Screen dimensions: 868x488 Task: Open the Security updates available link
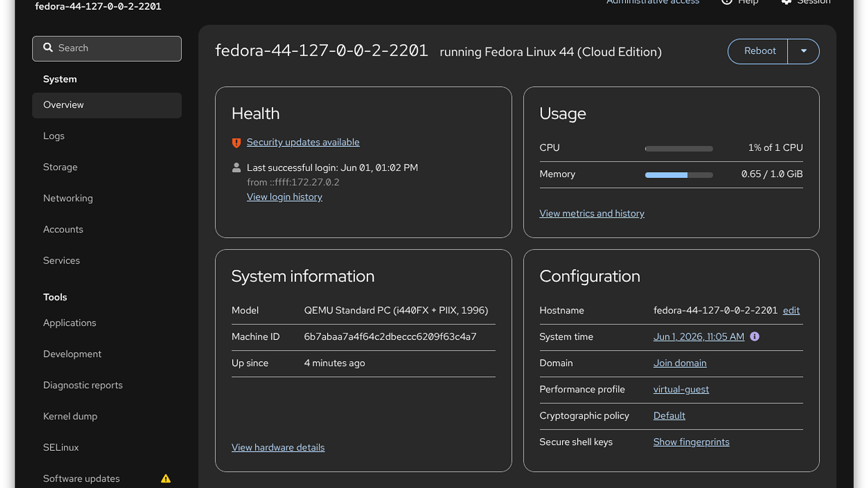tap(303, 142)
